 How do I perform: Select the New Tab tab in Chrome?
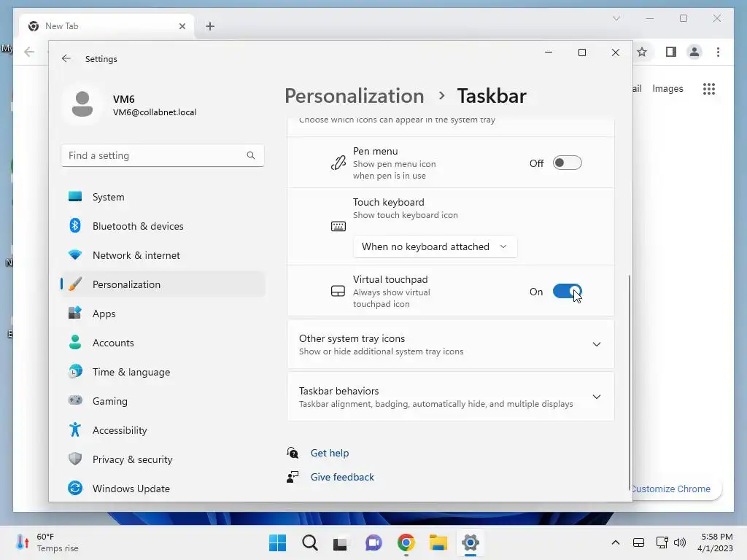(107, 26)
